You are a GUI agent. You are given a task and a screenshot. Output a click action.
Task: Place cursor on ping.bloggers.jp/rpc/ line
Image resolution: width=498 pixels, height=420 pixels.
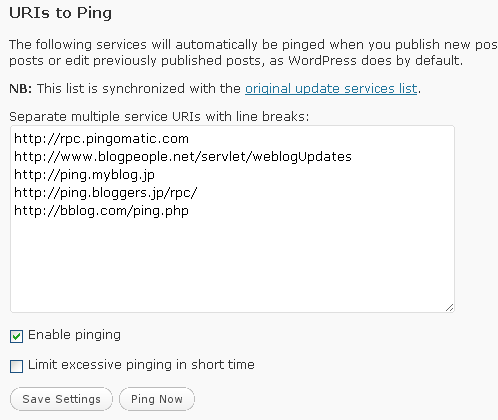pyautogui.click(x=106, y=193)
